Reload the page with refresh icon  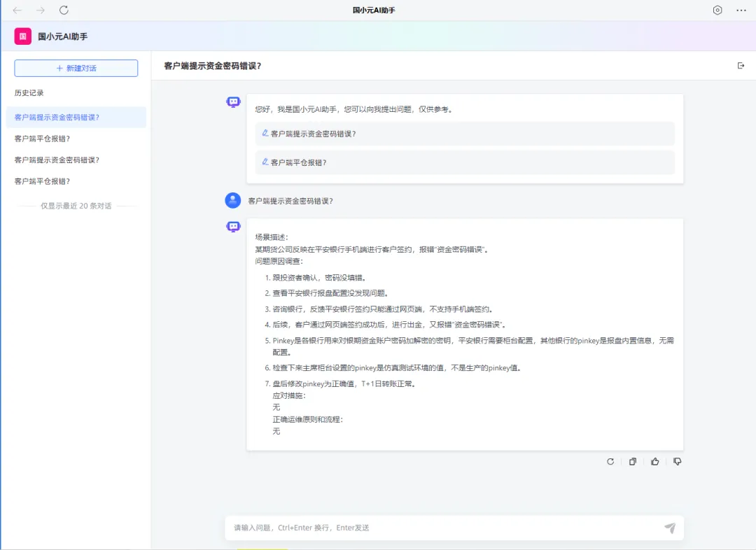pyautogui.click(x=64, y=10)
